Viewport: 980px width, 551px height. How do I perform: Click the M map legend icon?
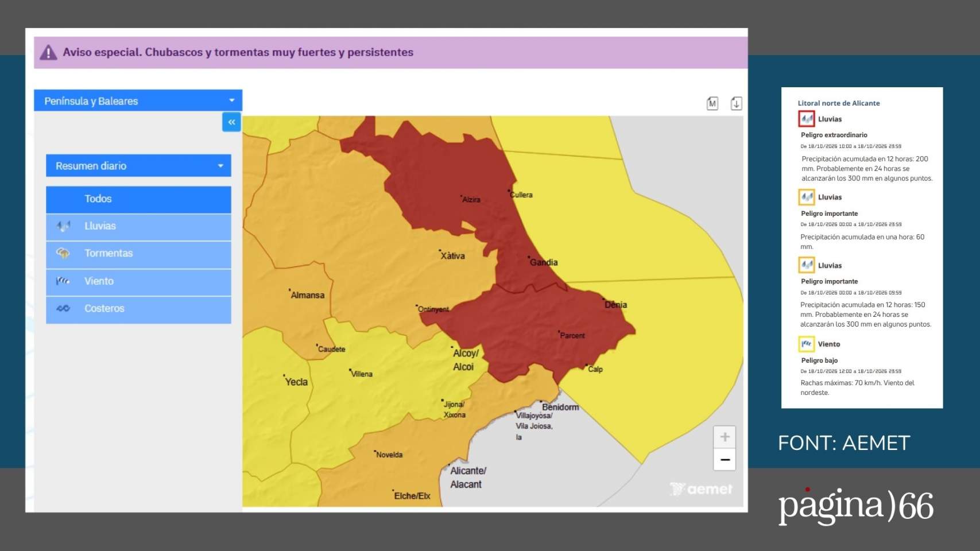click(712, 103)
